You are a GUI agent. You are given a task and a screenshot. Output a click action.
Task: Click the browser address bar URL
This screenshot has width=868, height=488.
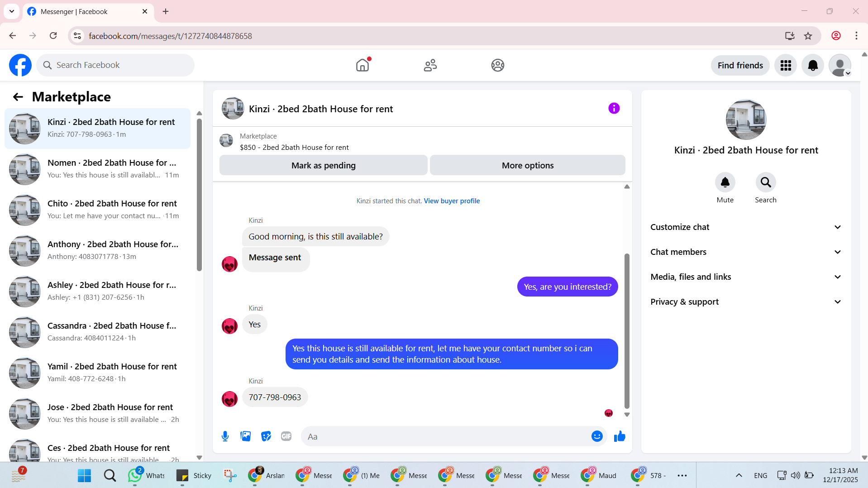(170, 36)
